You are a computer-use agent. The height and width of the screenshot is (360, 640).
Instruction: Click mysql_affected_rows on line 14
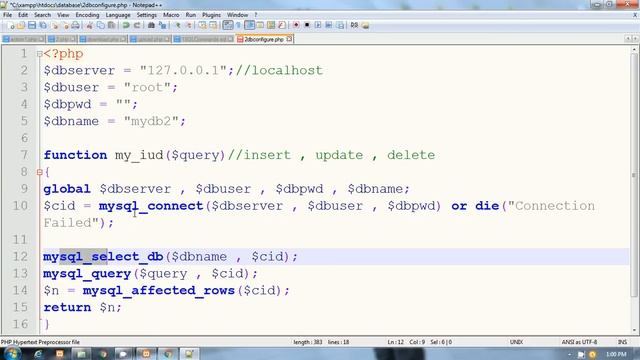(159, 291)
